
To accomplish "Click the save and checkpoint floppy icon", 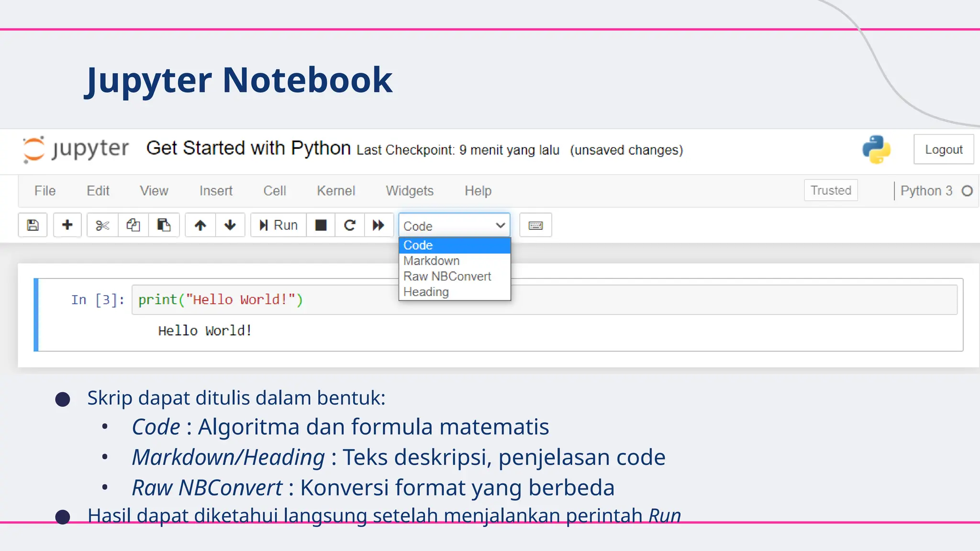I will (33, 225).
